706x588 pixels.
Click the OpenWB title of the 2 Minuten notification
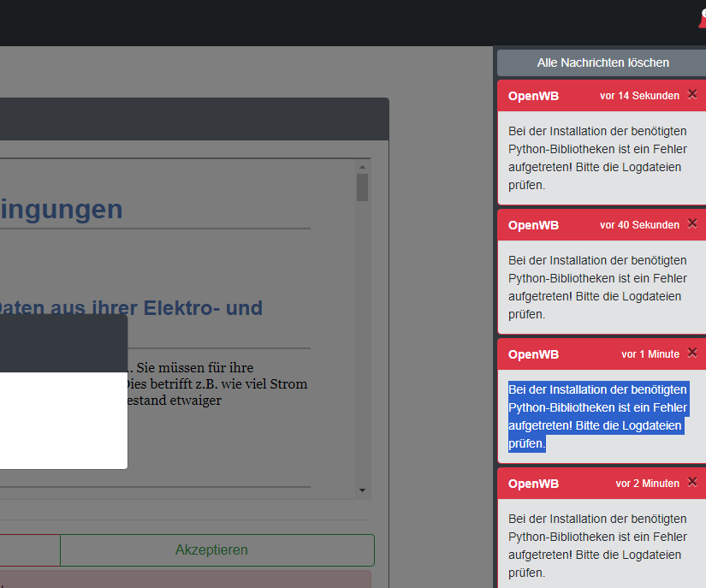coord(533,484)
